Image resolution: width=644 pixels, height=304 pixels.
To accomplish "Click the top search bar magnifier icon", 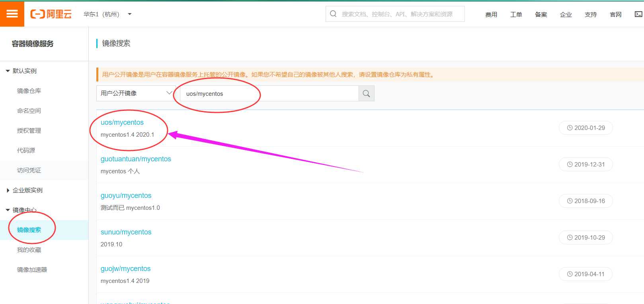I will tap(333, 14).
